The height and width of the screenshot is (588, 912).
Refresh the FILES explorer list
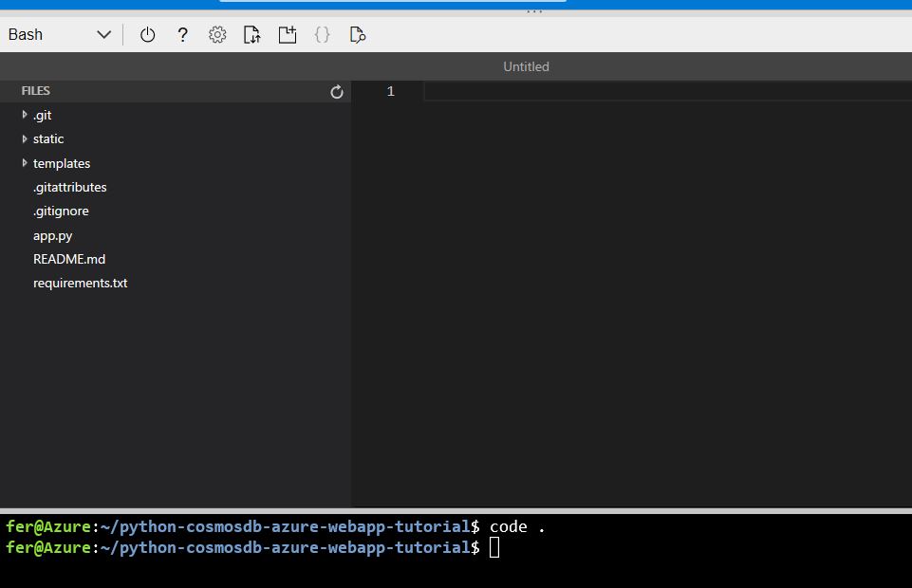tap(337, 92)
